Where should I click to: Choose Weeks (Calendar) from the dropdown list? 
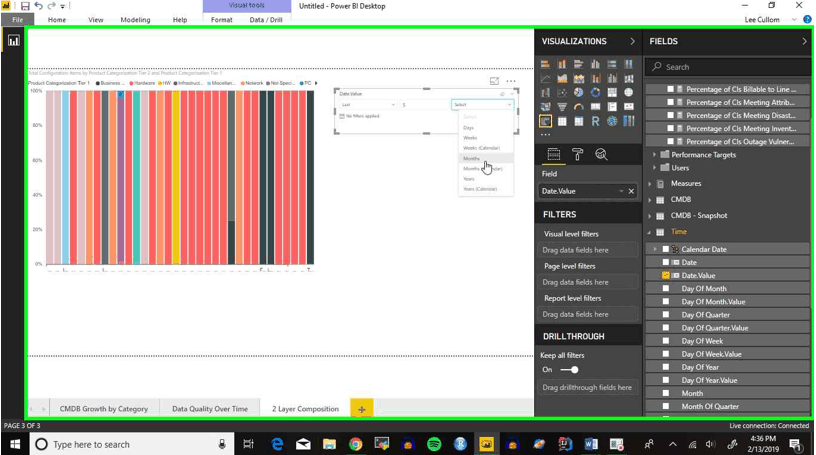point(486,148)
